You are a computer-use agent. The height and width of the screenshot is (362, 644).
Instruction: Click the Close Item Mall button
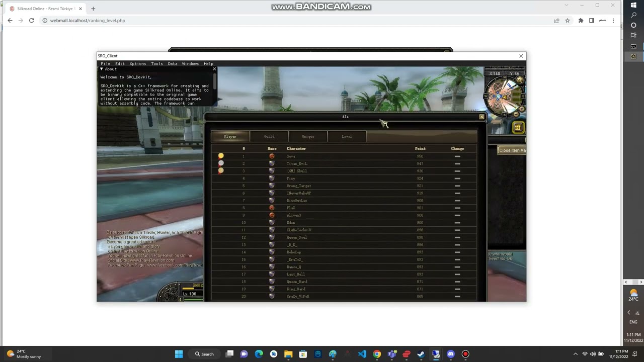tap(512, 150)
